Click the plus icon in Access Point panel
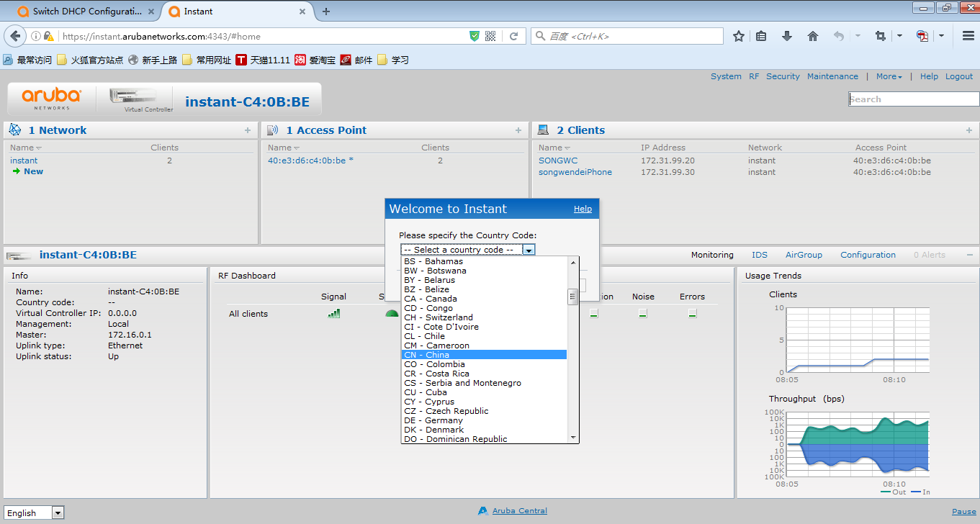The width and height of the screenshot is (980, 524). pos(518,130)
